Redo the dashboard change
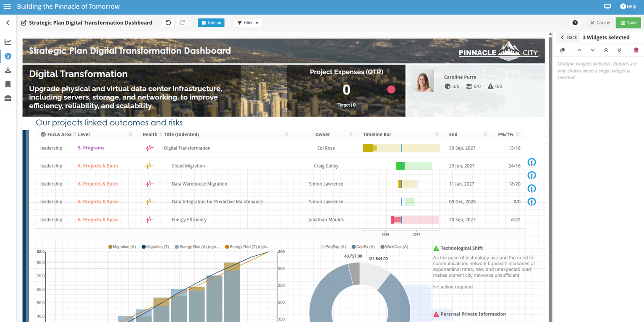Screen dimensions: 644x322 click(182, 23)
